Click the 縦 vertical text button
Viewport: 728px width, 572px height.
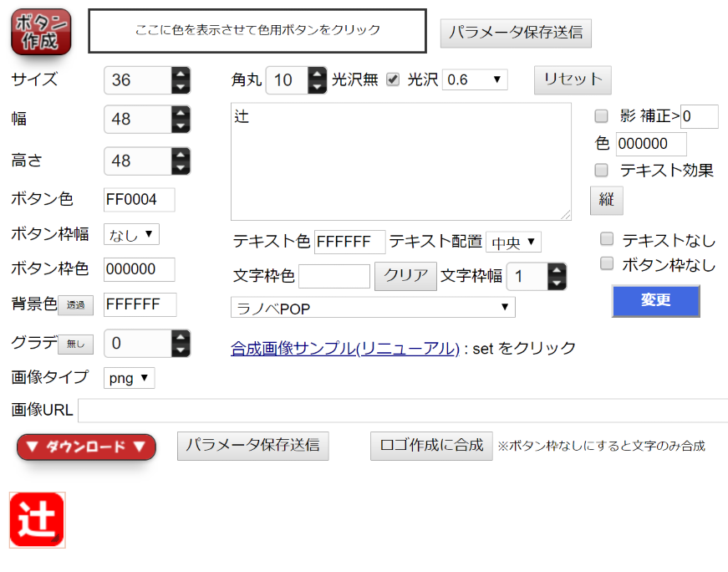pos(606,200)
